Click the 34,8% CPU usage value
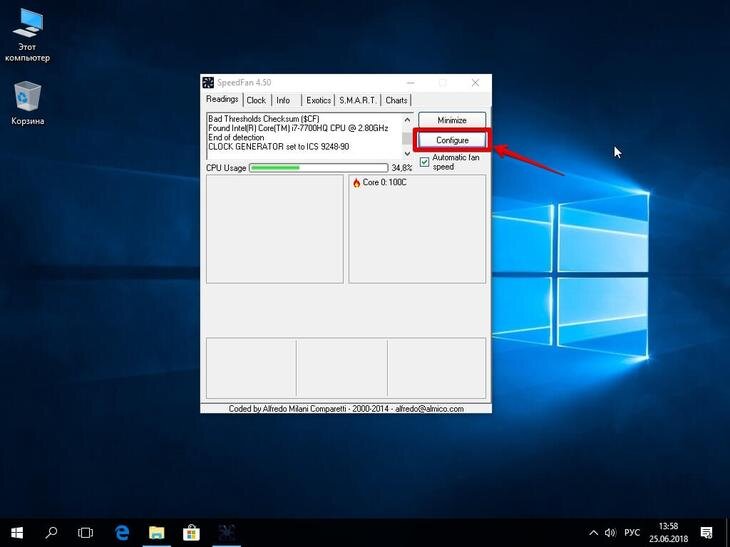The width and height of the screenshot is (730, 547). tap(401, 168)
